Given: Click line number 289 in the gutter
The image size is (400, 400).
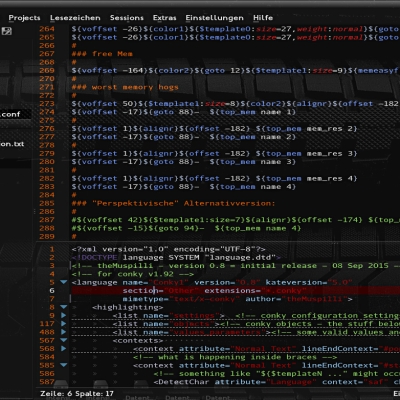Looking at the screenshot, I should pyautogui.click(x=47, y=237).
